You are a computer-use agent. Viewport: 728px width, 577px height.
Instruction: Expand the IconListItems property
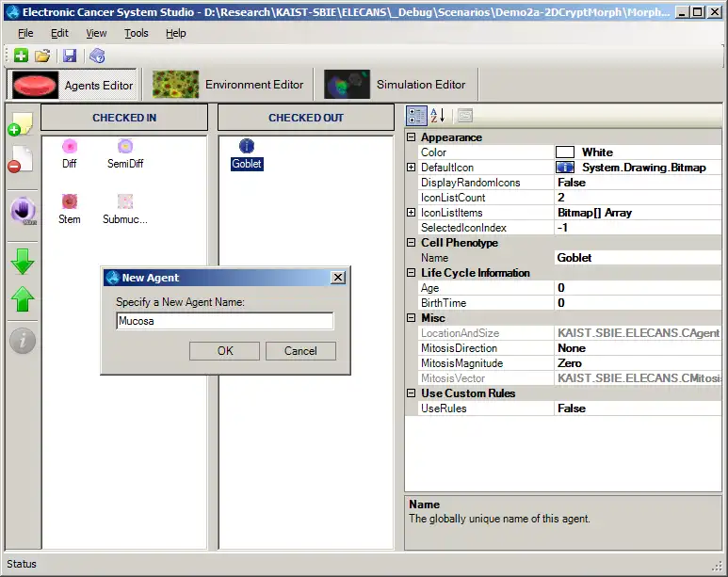click(411, 212)
